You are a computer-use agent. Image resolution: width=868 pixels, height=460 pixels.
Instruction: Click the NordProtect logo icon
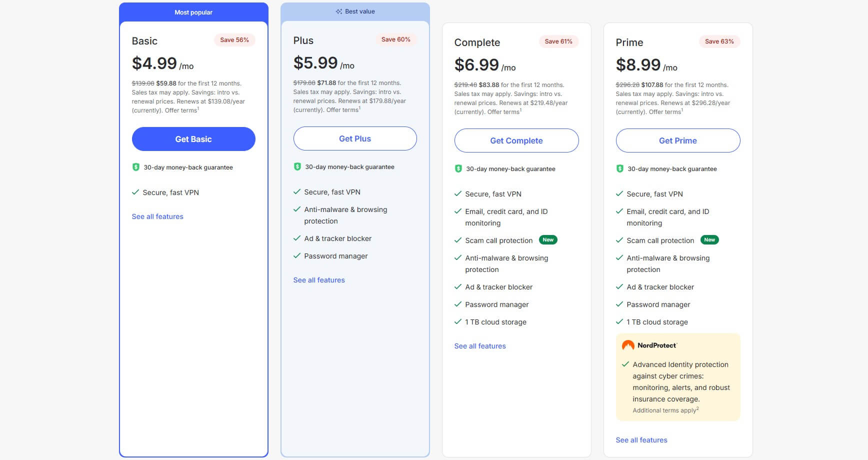pyautogui.click(x=627, y=345)
